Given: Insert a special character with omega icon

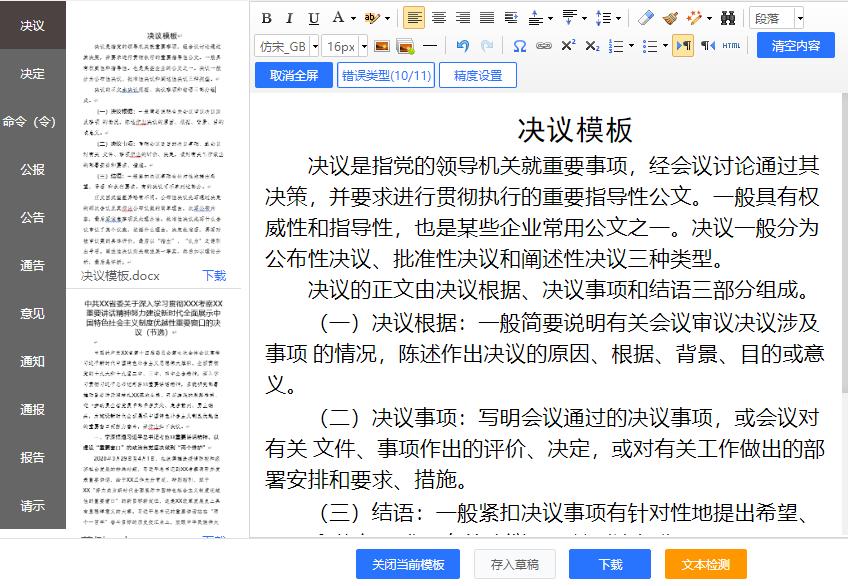Looking at the screenshot, I should (x=519, y=46).
